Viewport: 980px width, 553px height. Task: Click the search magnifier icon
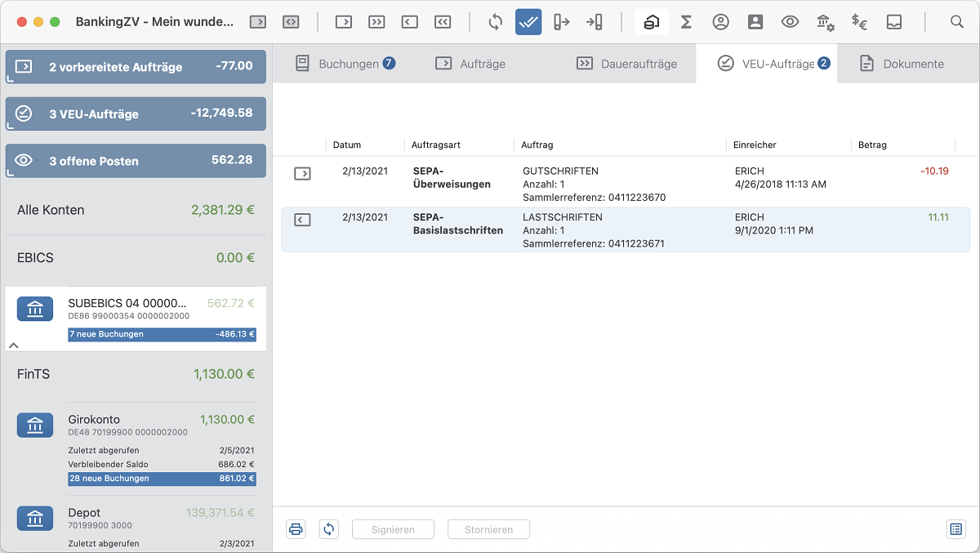[x=956, y=22]
